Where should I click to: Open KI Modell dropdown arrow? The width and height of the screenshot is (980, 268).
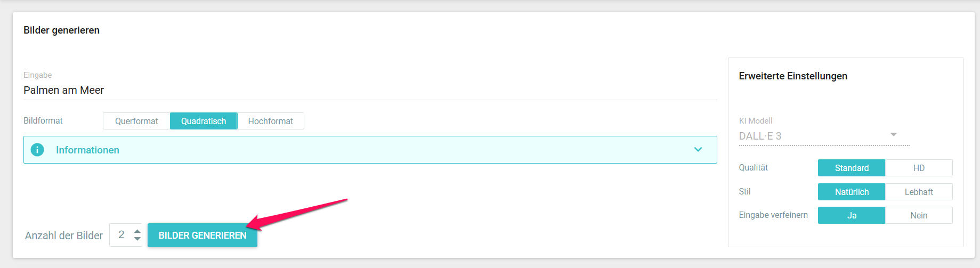894,134
